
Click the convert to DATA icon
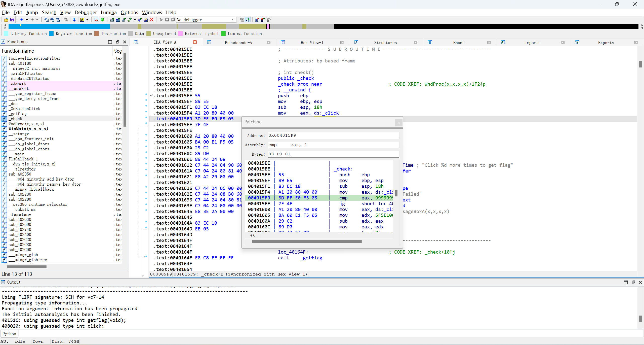click(x=118, y=20)
